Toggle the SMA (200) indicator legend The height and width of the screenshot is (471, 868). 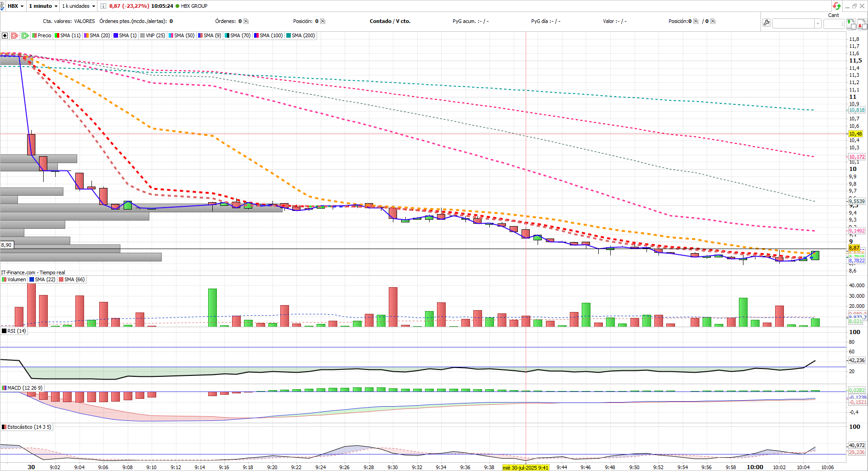tap(301, 35)
